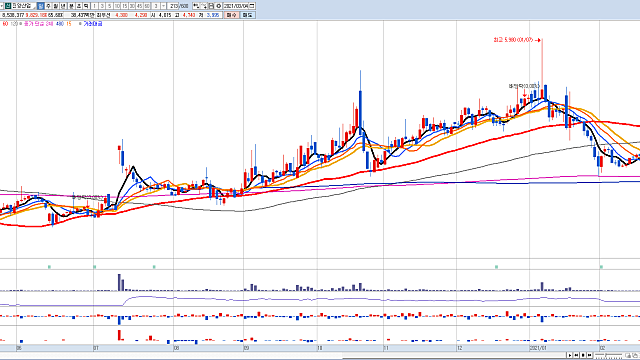Click the fast-forward button on the chart replay
This screenshot has width=640, height=360.
tap(589, 355)
